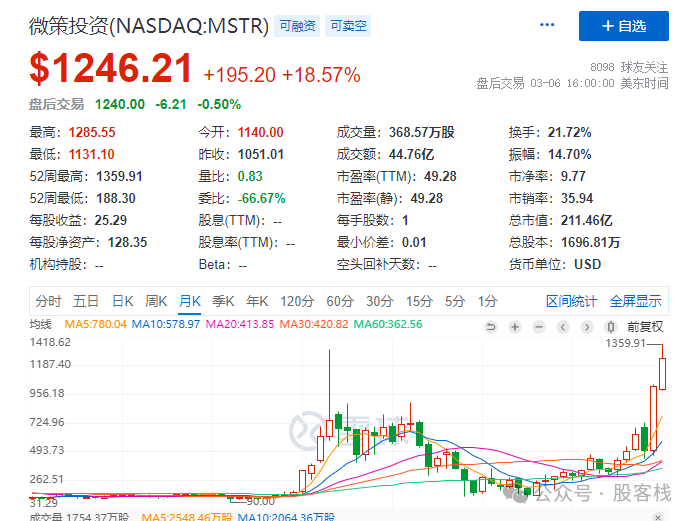Click turnover amount 44.76亿
This screenshot has height=521, width=694.
412,154
